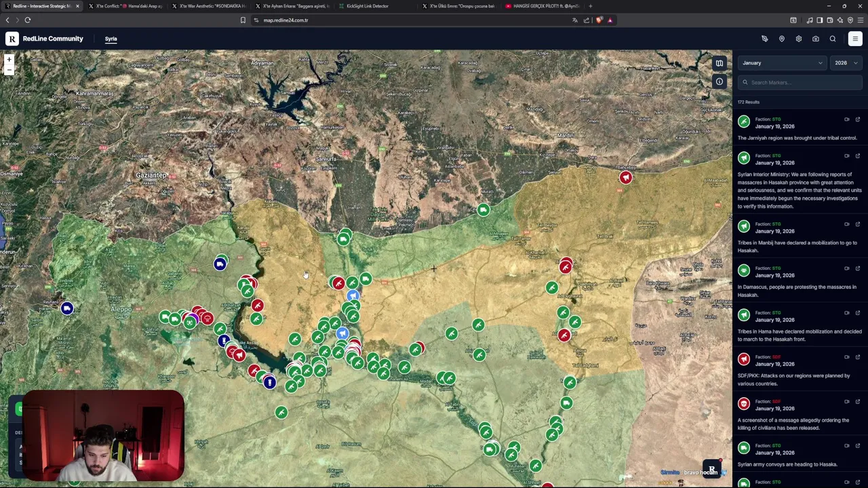Select the Syria tab
Viewport: 868px width, 488px height.
[x=111, y=39]
